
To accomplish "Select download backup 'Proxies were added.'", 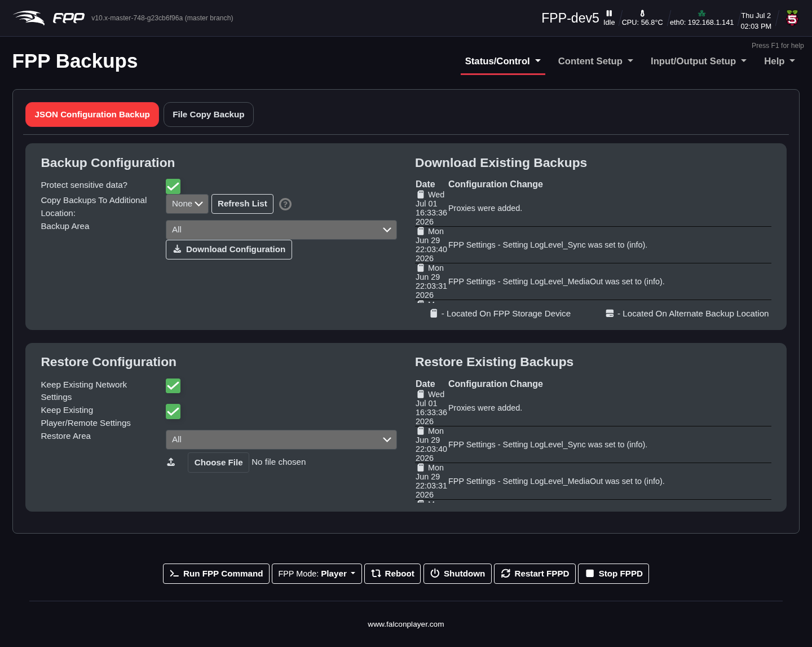I will [x=593, y=208].
